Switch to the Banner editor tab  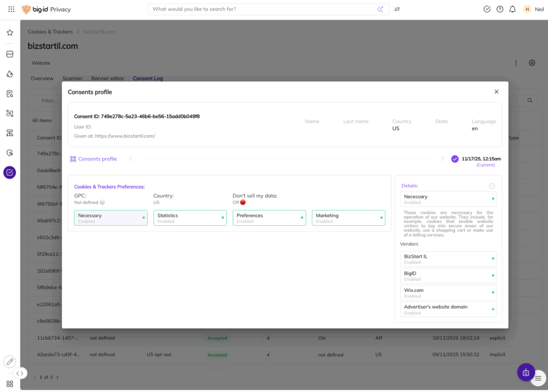tap(107, 79)
